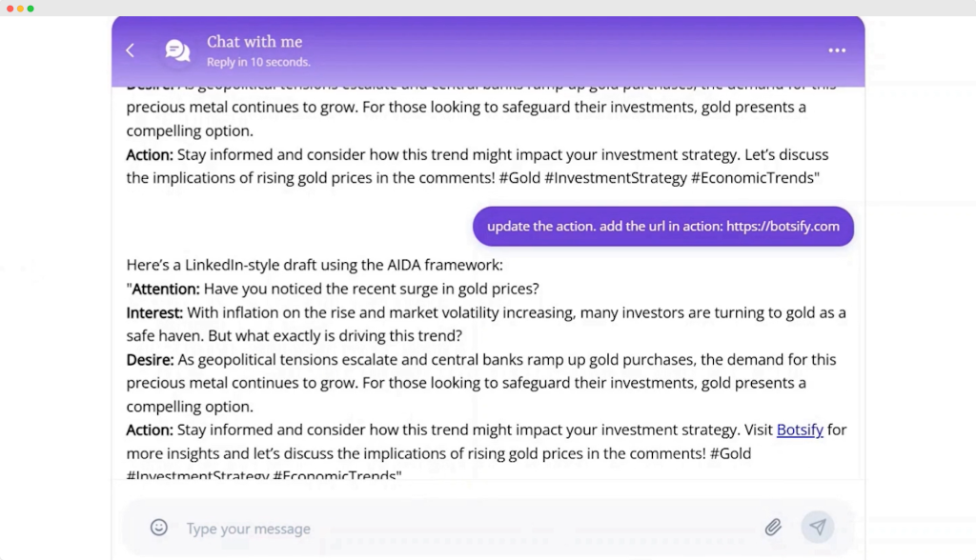Viewport: 976px width, 560px height.
Task: Click the '#Gold' hashtag in latest reply
Action: click(x=730, y=453)
